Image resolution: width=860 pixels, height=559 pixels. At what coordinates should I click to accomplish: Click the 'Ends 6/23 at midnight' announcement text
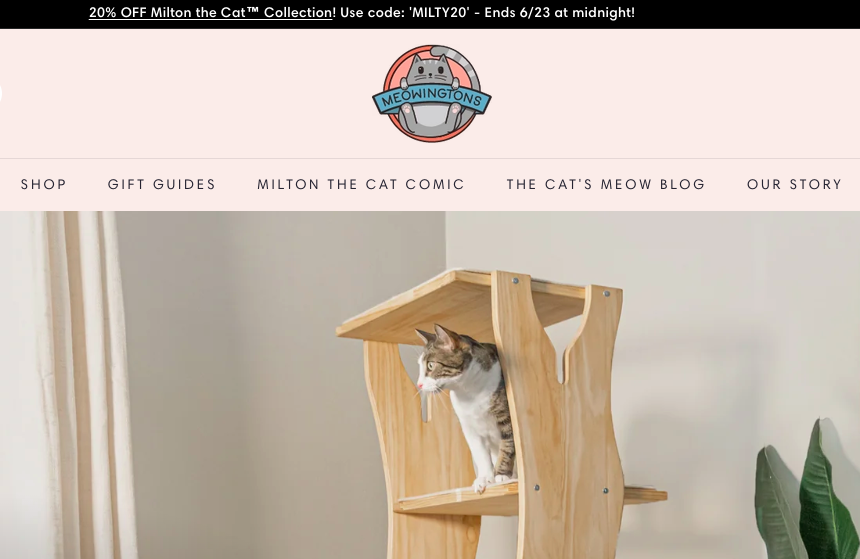pos(559,13)
